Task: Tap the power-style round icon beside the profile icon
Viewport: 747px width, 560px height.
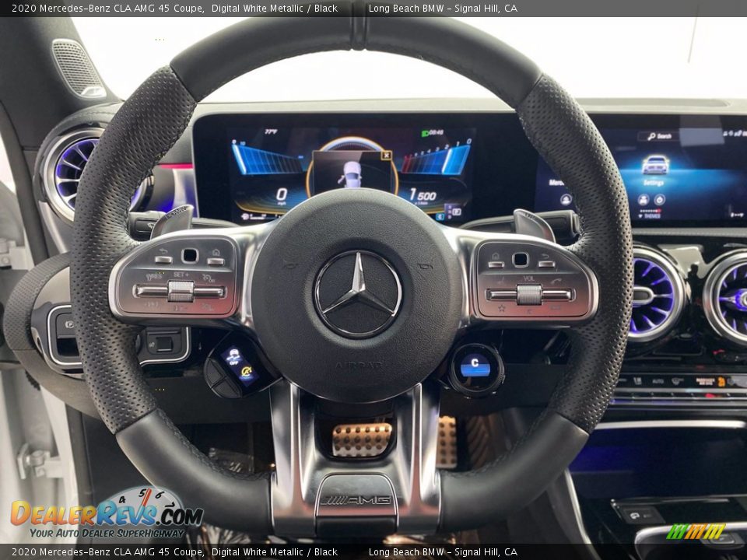Action: (660, 200)
